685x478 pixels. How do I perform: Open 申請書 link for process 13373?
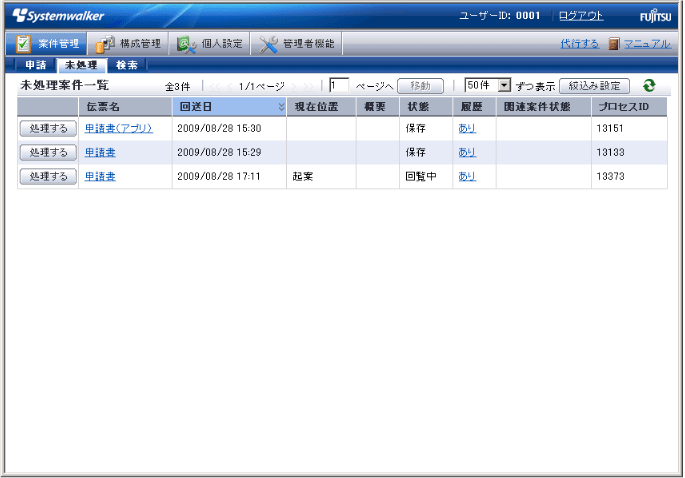coord(100,177)
